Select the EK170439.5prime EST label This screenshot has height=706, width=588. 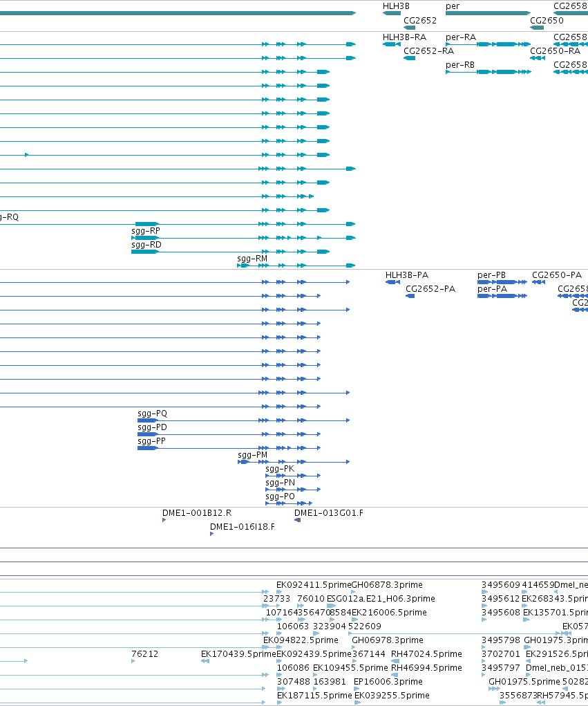click(238, 654)
